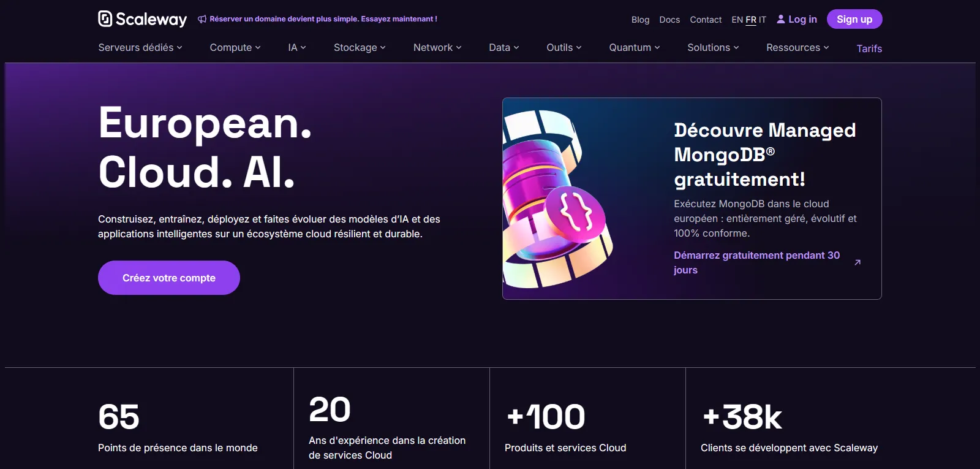The width and height of the screenshot is (980, 469).
Task: Click the Construisez, entraînez, déployez paragraph
Action: [269, 226]
